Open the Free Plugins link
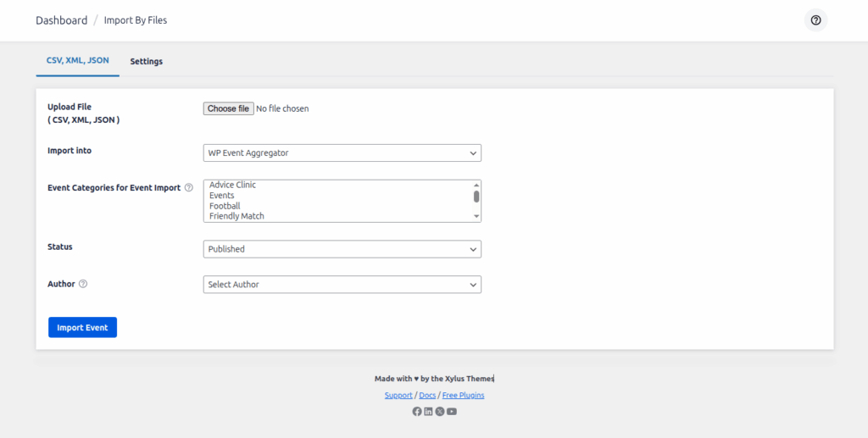The height and width of the screenshot is (438, 868). (464, 396)
